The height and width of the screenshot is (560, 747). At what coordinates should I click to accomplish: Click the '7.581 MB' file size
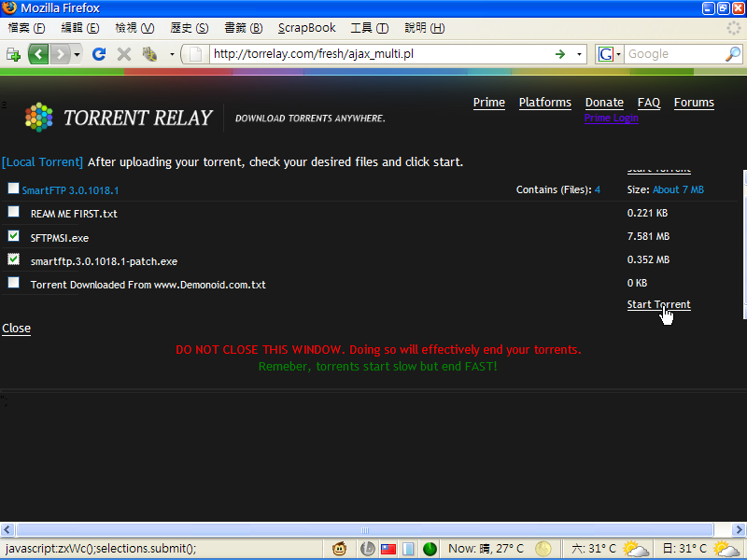(648, 237)
